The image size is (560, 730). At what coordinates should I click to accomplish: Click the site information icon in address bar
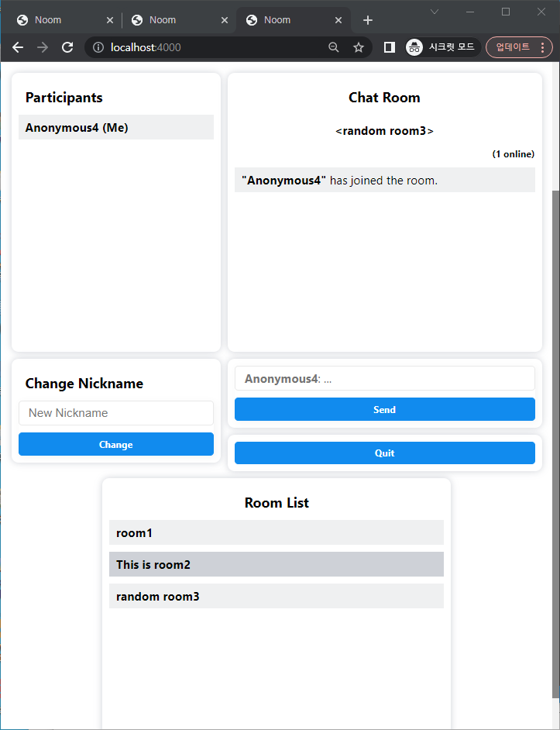[98, 47]
